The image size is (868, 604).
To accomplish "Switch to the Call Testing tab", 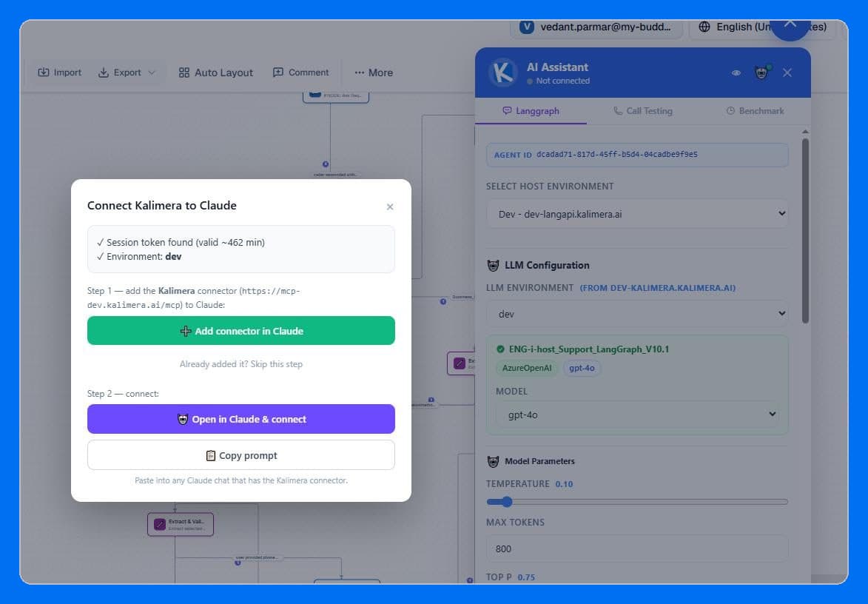I will point(643,111).
